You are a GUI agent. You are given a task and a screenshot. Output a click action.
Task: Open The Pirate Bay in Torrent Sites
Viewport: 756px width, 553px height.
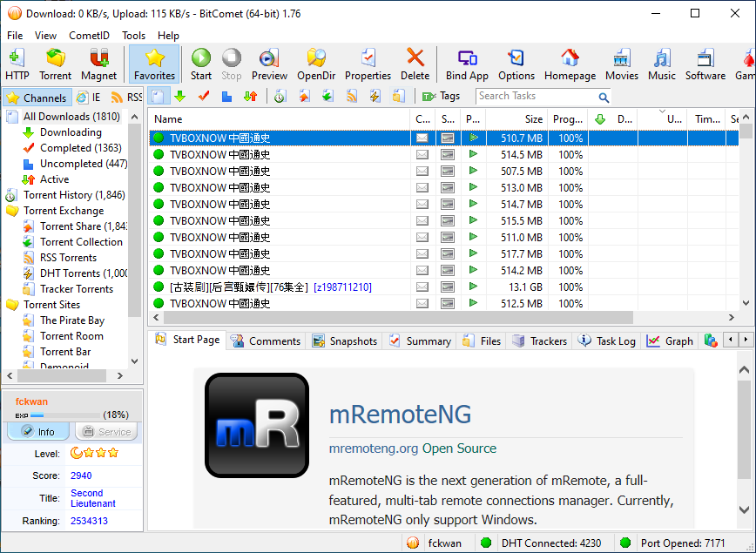tap(71, 320)
